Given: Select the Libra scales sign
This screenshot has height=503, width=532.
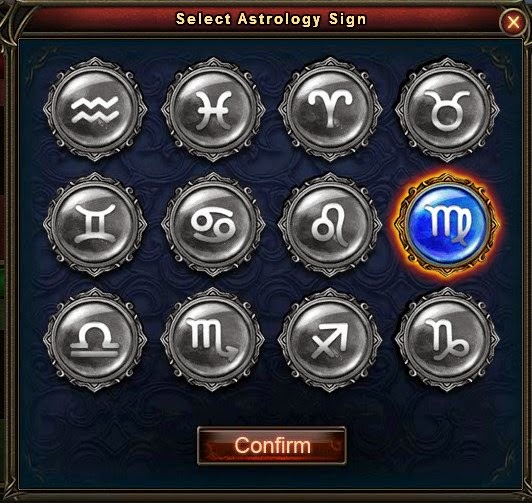Looking at the screenshot, I should pyautogui.click(x=95, y=340).
